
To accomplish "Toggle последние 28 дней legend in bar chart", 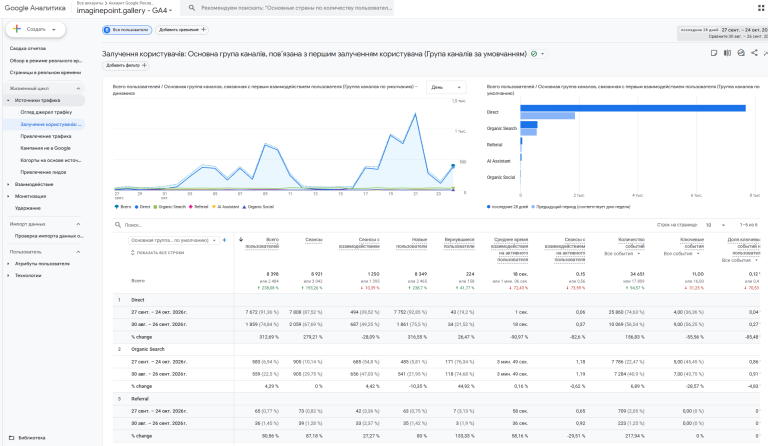I will tap(507, 207).
